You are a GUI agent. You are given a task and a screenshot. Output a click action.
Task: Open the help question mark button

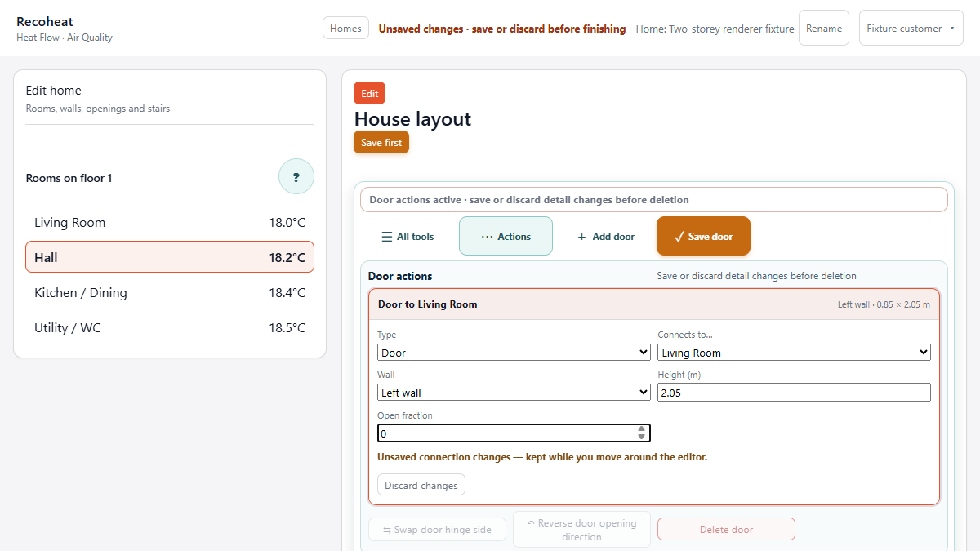(x=296, y=176)
